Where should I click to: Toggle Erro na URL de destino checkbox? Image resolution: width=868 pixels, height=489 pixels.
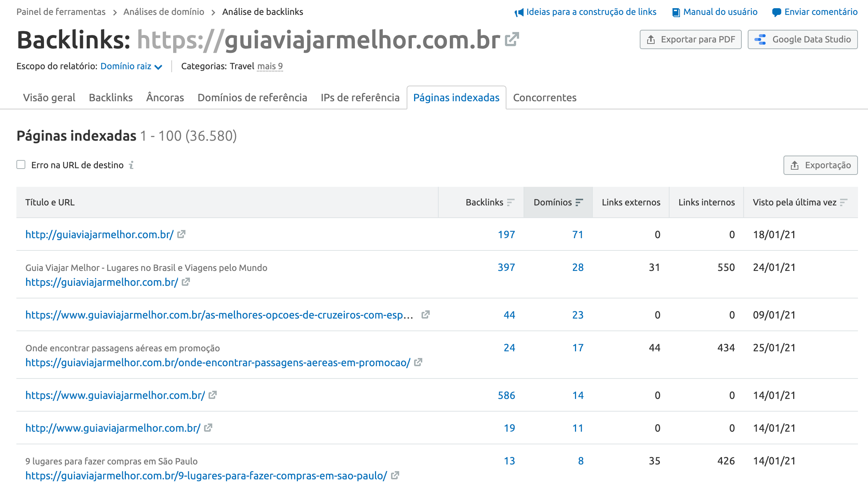coord(21,164)
